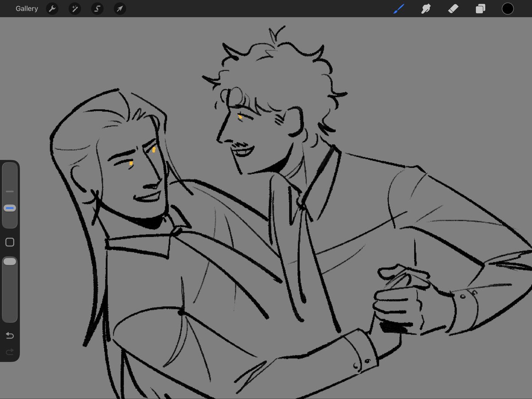
Task: Select the Brush tool
Action: [399, 8]
